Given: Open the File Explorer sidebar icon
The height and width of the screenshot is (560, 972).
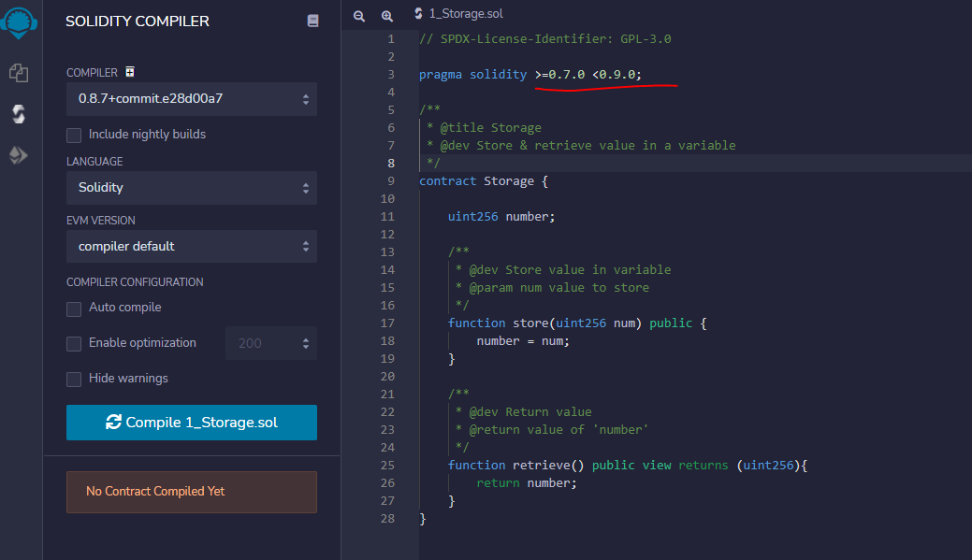Looking at the screenshot, I should tap(19, 73).
